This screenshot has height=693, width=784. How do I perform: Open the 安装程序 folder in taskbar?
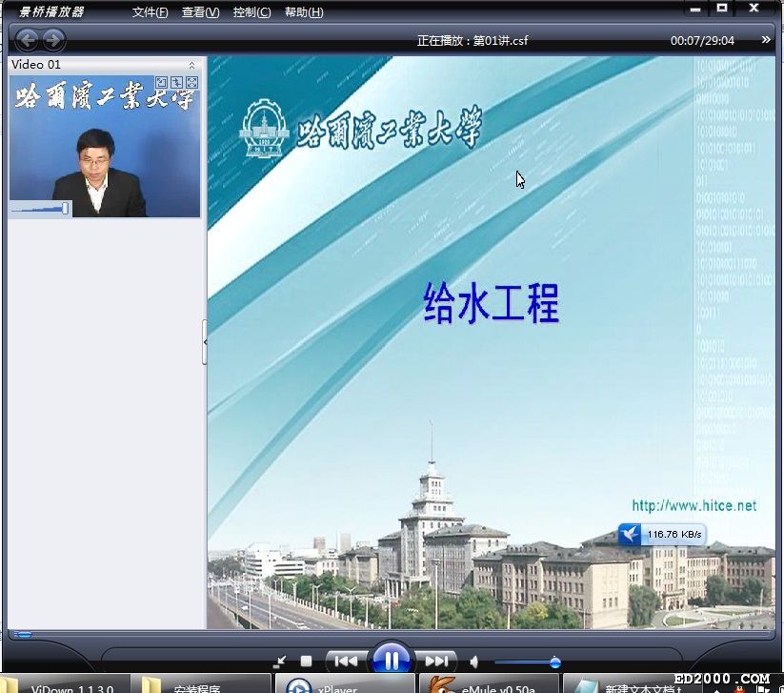[x=202, y=684]
